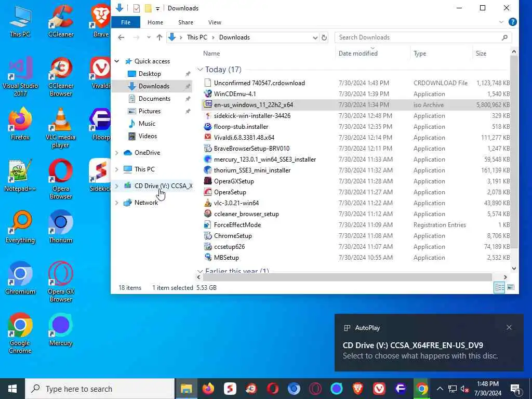532x399 pixels.
Task: Open Notepad++ desktop icon
Action: 20,176
